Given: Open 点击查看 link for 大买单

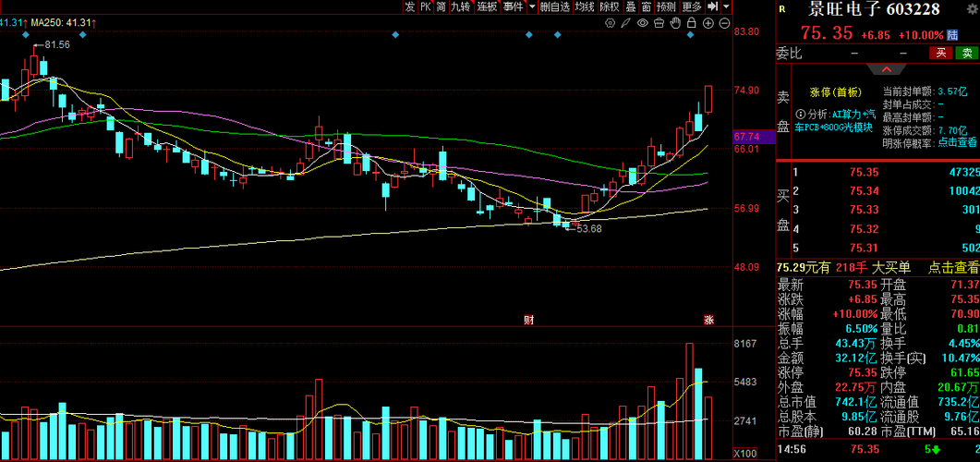Looking at the screenshot, I should [954, 268].
